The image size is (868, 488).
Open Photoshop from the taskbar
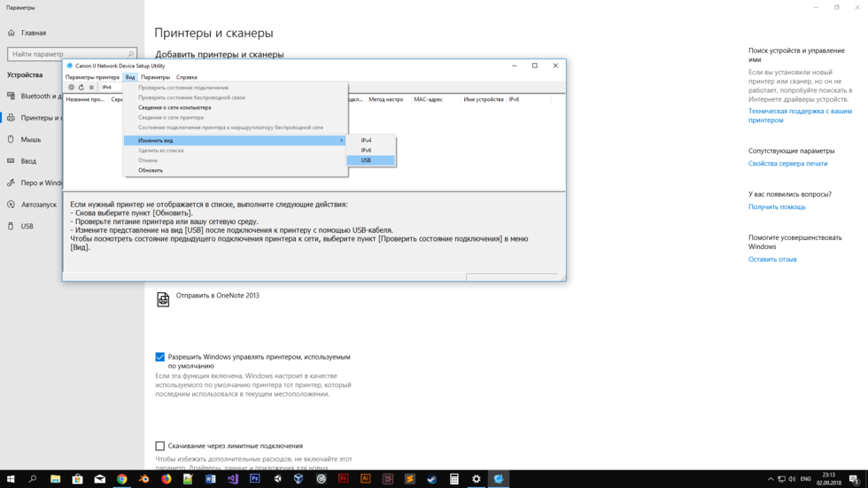[254, 479]
